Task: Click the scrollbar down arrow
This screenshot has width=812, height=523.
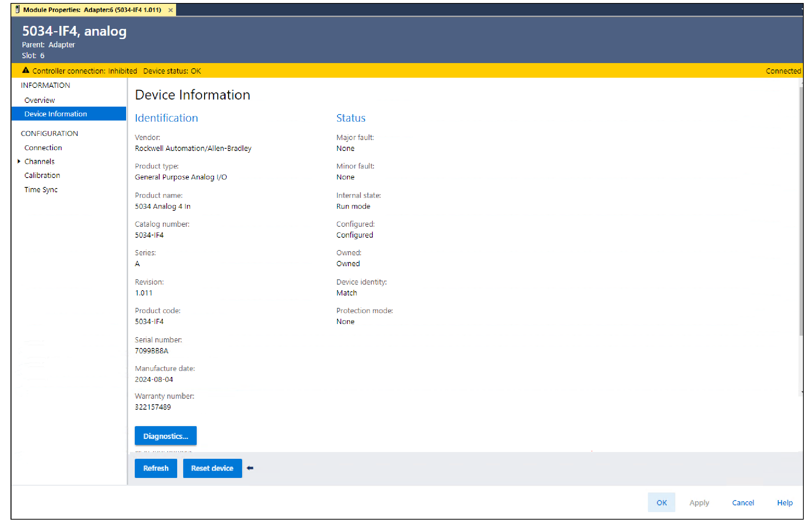Action: (802, 392)
